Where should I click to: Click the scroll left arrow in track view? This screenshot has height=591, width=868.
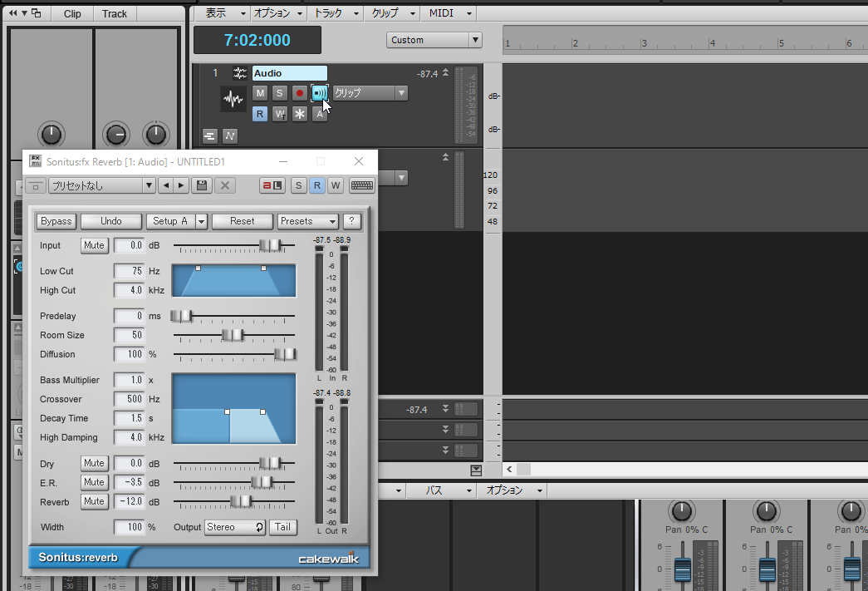pos(509,469)
